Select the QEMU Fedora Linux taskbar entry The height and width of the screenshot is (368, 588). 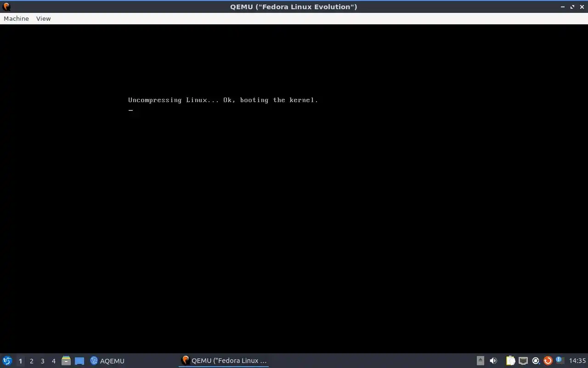224,361
